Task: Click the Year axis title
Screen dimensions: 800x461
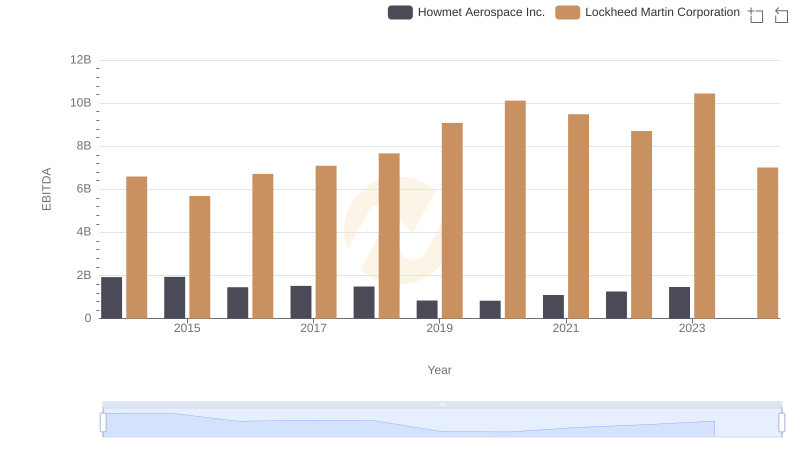Action: pos(439,370)
